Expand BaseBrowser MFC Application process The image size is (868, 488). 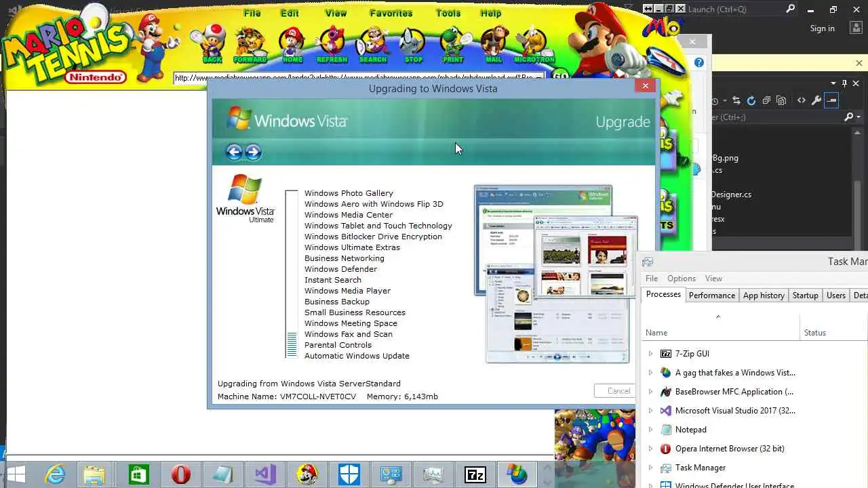coord(650,392)
